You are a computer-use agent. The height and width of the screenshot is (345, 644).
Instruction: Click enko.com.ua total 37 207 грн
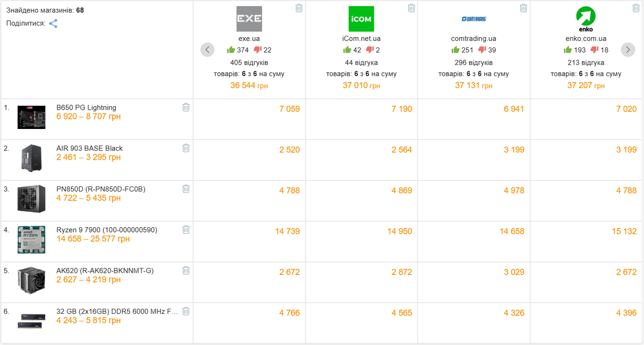[x=586, y=85]
